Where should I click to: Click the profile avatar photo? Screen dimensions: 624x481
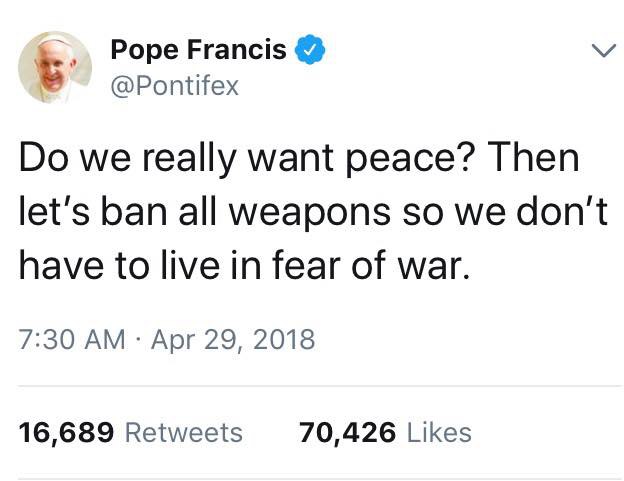tap(55, 68)
